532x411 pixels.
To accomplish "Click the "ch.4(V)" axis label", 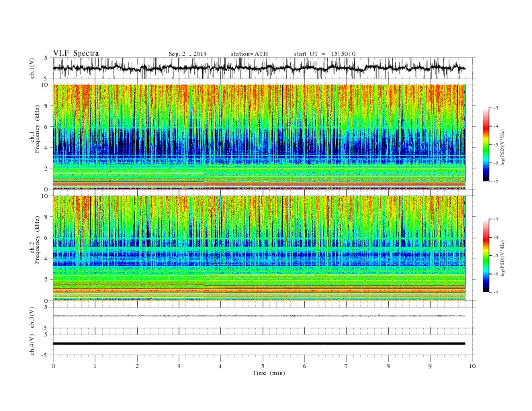I will 32,345.
